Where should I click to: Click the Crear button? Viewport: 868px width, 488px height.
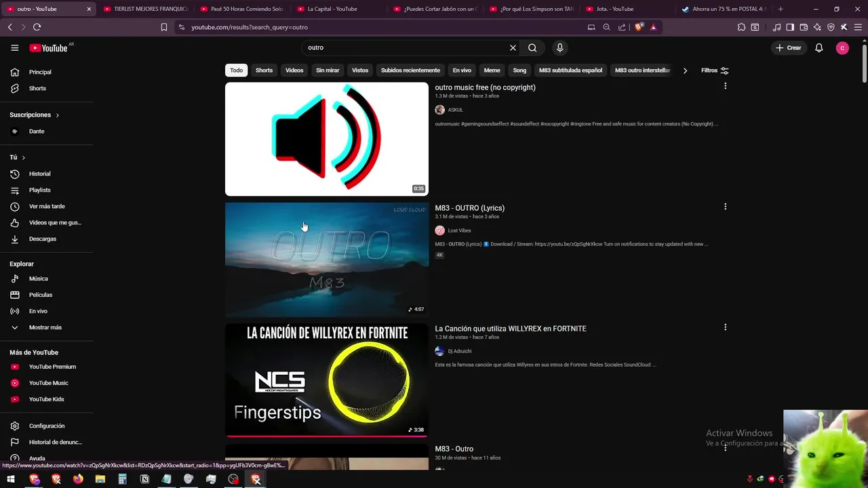click(x=789, y=48)
